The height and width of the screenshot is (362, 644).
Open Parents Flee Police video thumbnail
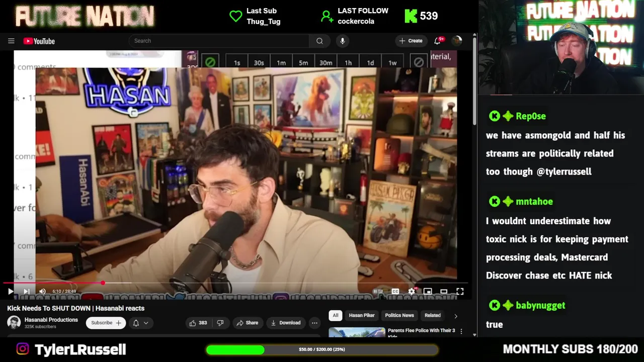click(357, 332)
